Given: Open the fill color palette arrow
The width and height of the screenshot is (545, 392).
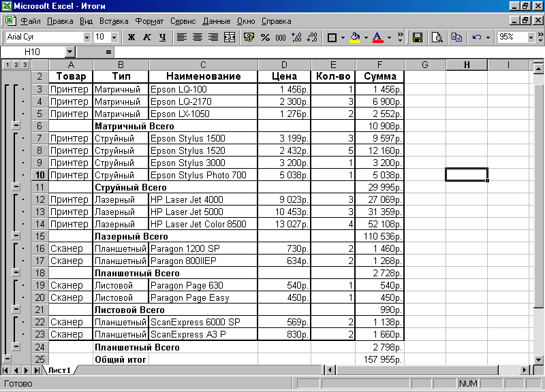Looking at the screenshot, I should coord(366,37).
